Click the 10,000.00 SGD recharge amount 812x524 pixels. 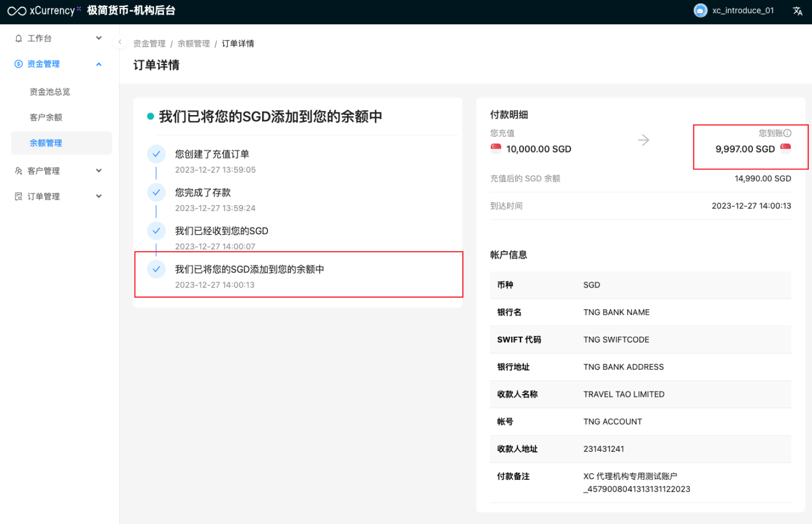point(539,149)
